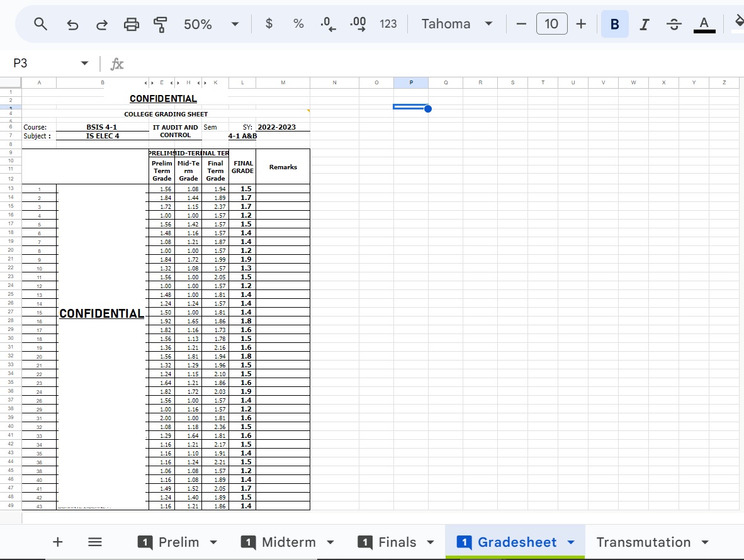Switch to the Finals sheet tab

tap(397, 542)
